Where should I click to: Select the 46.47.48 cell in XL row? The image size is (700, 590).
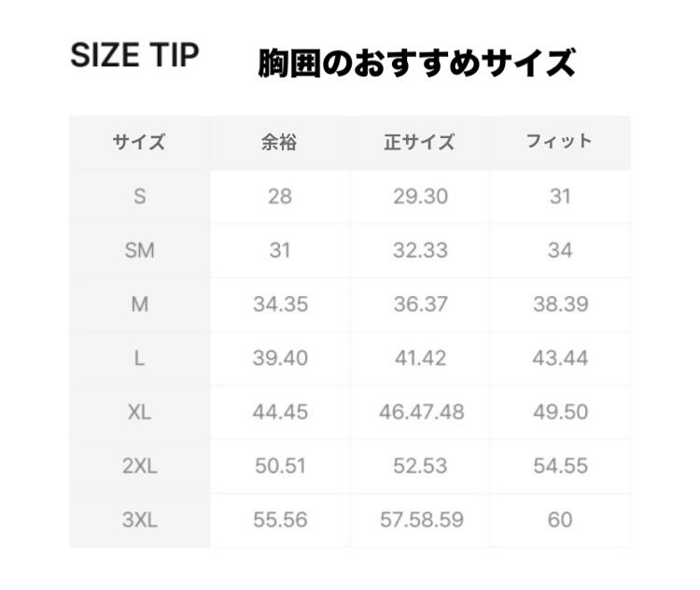point(420,413)
